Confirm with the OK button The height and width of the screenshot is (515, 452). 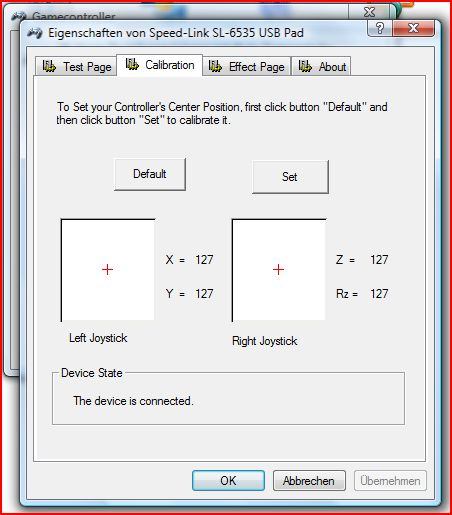228,480
